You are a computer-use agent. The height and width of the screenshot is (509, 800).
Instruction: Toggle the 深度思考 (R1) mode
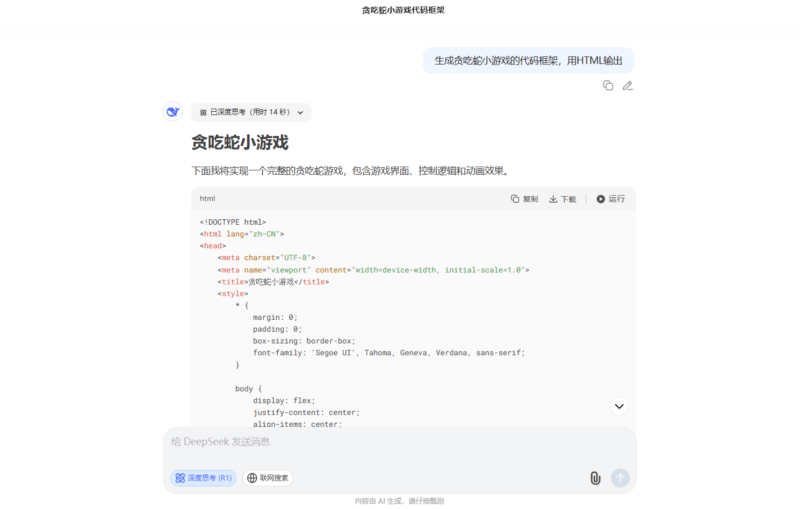[x=203, y=478]
